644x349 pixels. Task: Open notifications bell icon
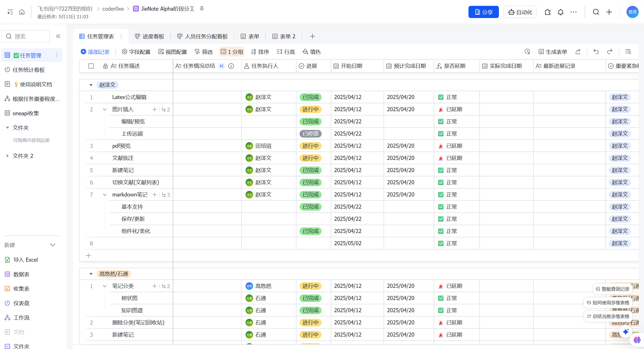pyautogui.click(x=561, y=12)
